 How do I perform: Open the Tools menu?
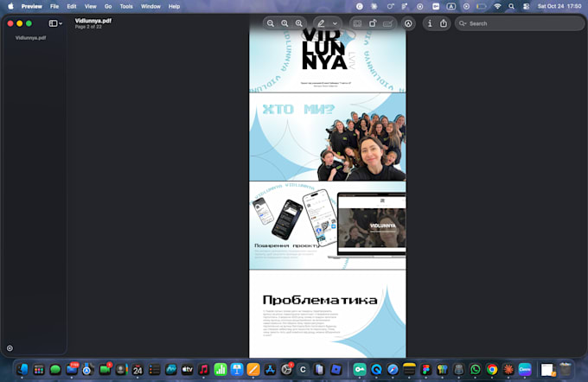[126, 6]
